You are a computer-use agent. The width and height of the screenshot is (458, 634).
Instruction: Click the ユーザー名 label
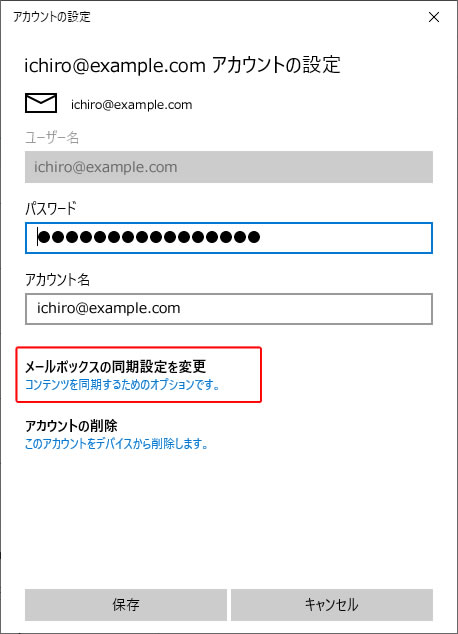[x=52, y=137]
